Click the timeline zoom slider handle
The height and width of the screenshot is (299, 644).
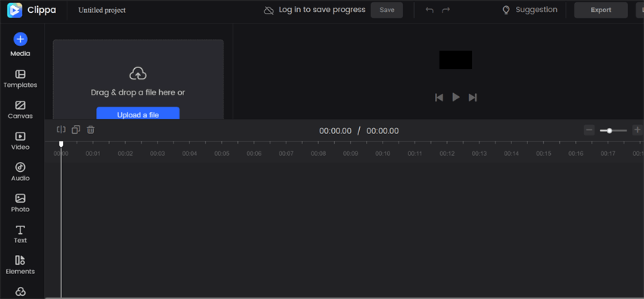pyautogui.click(x=609, y=130)
